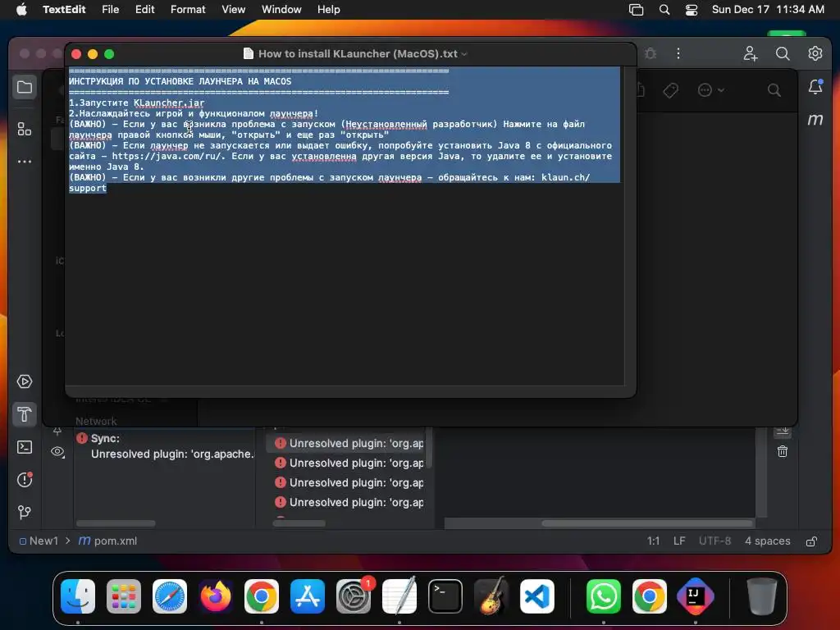Open Code With Me add-user icon
The image size is (840, 630).
(x=750, y=53)
